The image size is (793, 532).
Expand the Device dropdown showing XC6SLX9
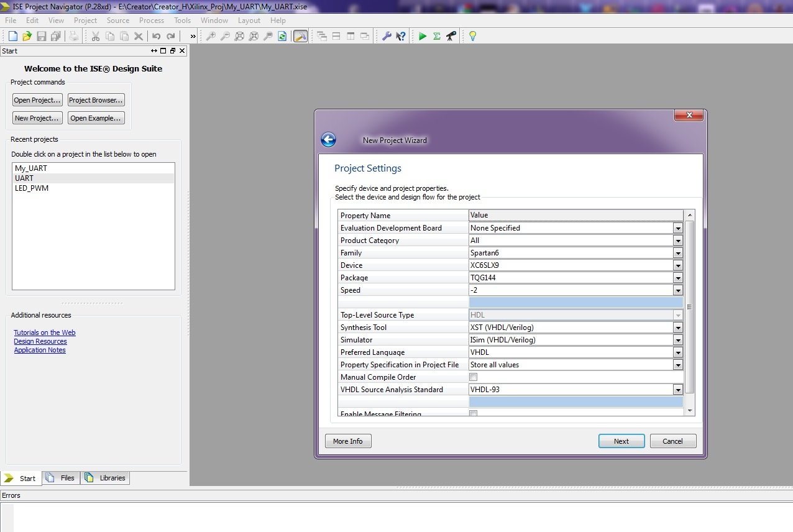click(677, 265)
